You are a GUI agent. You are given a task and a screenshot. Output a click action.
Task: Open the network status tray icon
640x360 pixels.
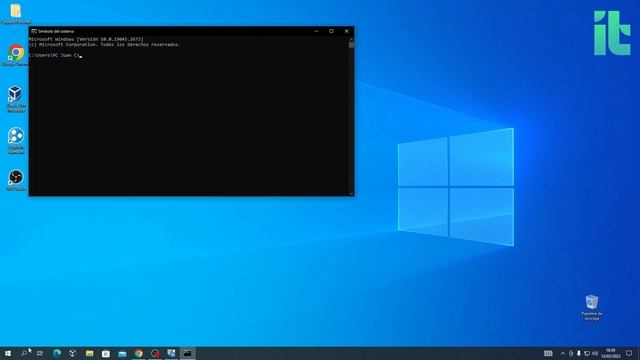(x=587, y=353)
